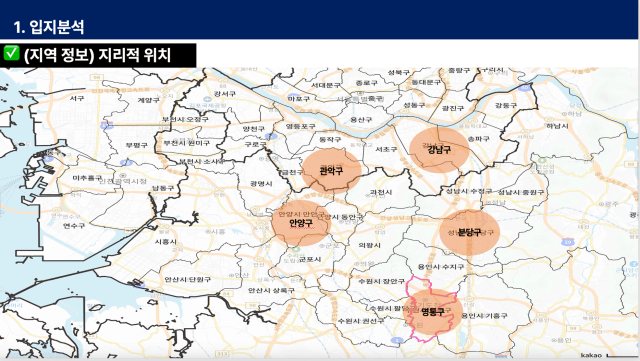The image size is (640, 361).
Task: Click the 남동구 map label
Action: coord(163,188)
